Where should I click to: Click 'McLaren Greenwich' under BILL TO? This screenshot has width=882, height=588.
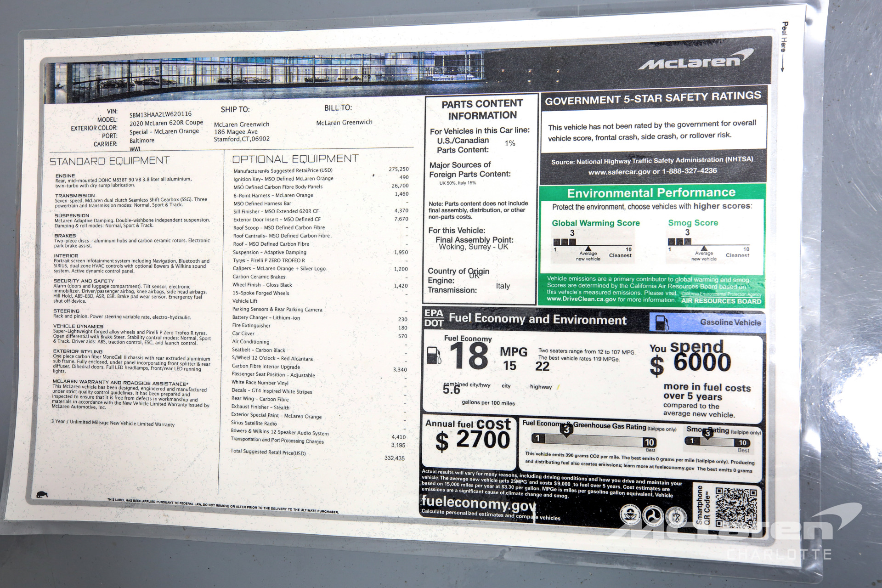pyautogui.click(x=344, y=122)
